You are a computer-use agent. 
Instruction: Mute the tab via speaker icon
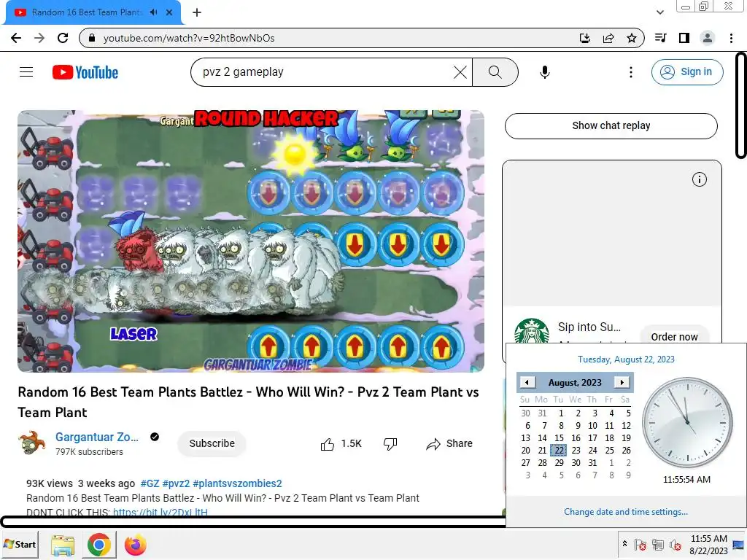coord(153,12)
